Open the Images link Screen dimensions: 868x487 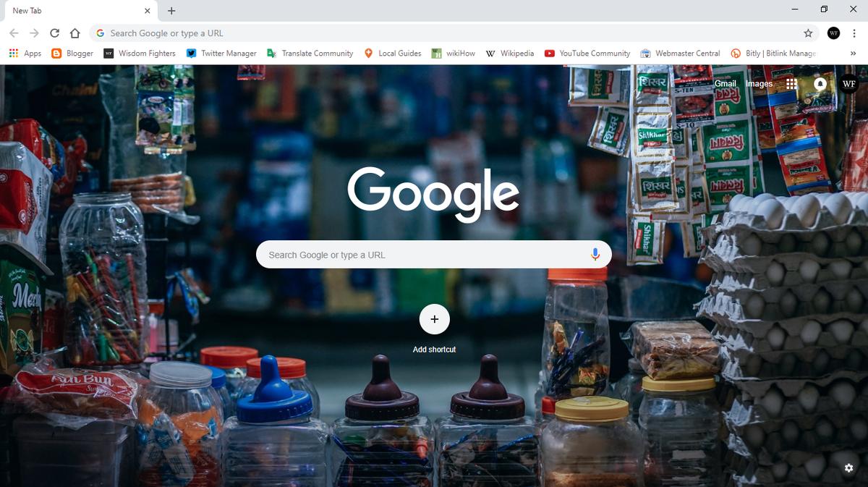pyautogui.click(x=759, y=83)
